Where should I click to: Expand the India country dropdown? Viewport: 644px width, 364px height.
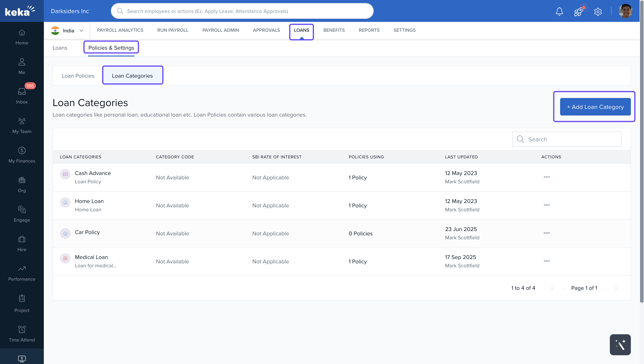(67, 30)
